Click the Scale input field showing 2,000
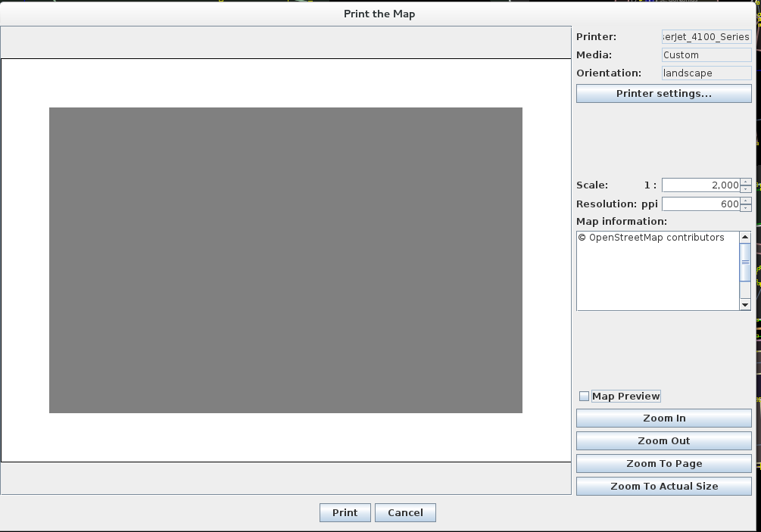The height and width of the screenshot is (532, 761). click(x=701, y=185)
